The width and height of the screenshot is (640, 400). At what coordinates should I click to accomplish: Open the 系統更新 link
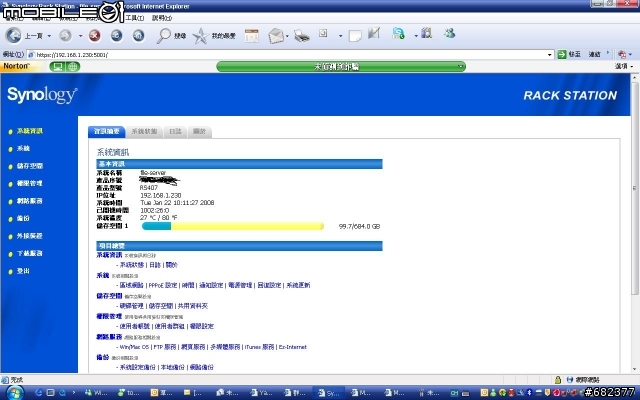tap(298, 285)
